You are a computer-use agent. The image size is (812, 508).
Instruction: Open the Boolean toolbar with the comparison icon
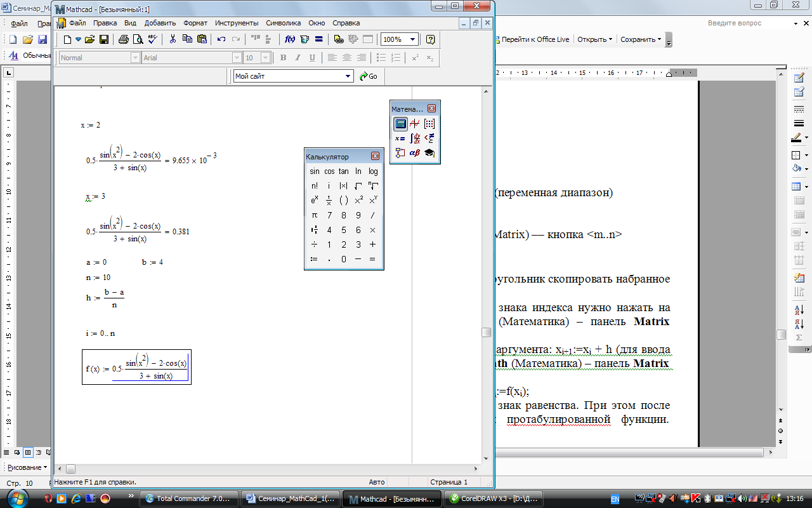pyautogui.click(x=429, y=138)
